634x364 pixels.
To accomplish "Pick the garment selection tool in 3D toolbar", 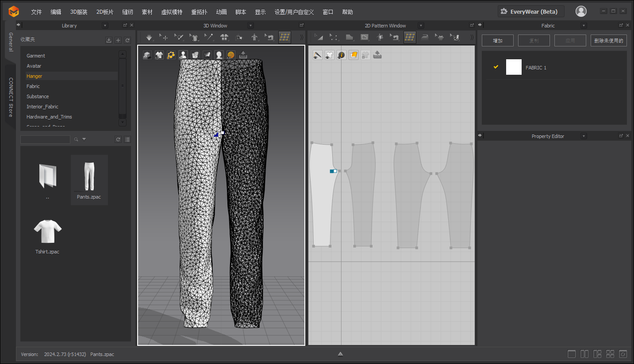I will pos(194,38).
